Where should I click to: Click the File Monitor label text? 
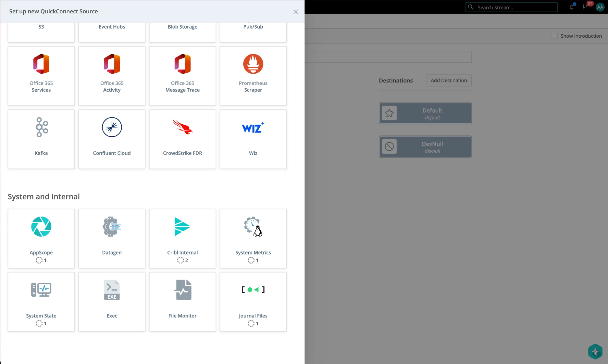[182, 316]
